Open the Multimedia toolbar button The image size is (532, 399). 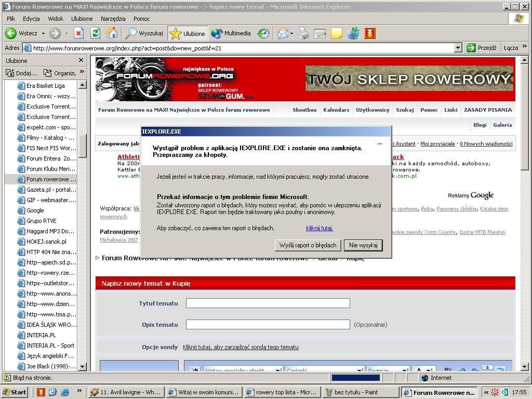[x=231, y=33]
